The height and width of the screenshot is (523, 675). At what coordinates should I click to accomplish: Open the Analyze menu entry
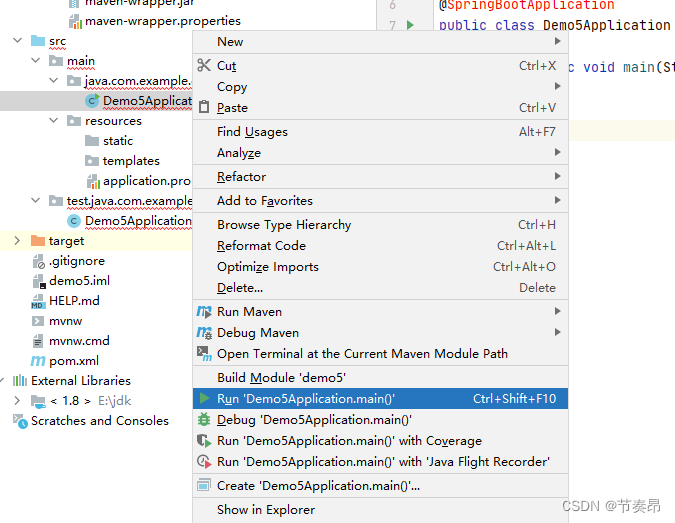(380, 152)
